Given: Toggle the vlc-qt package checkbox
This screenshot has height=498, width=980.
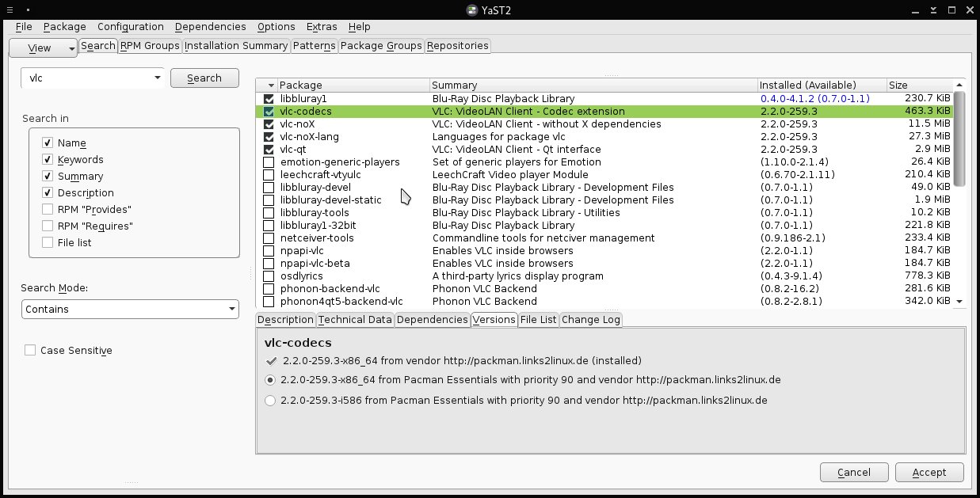Looking at the screenshot, I should (269, 150).
